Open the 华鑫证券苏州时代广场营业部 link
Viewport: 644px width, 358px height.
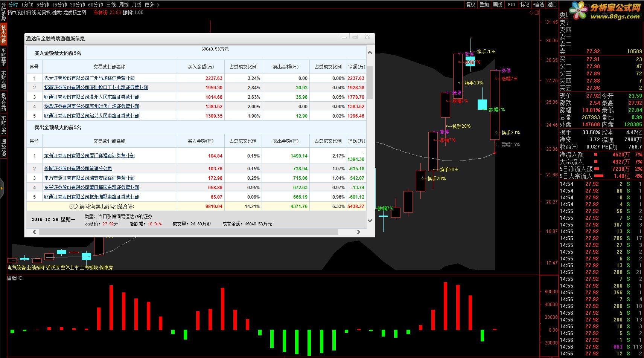(x=91, y=106)
